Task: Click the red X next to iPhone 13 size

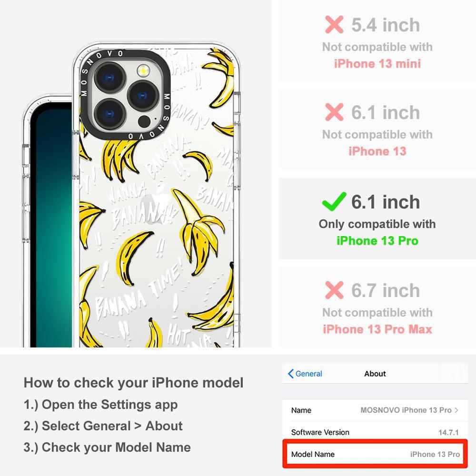Action: 334,112
